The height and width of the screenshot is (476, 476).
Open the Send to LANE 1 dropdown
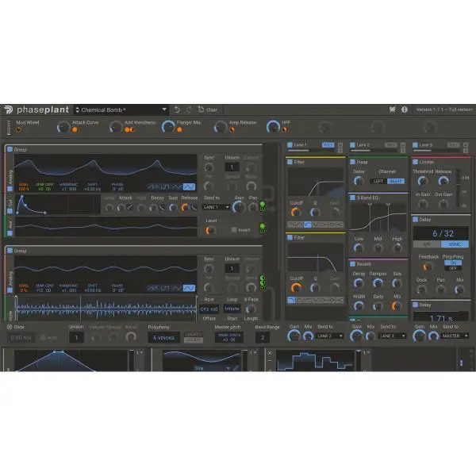(x=217, y=207)
